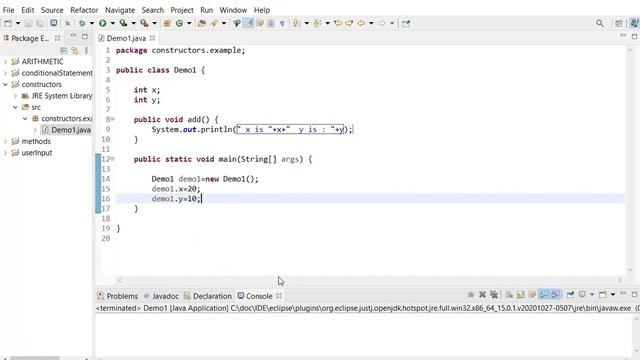This screenshot has height=360, width=640.
Task: Open the Project menu
Action: coord(182,10)
